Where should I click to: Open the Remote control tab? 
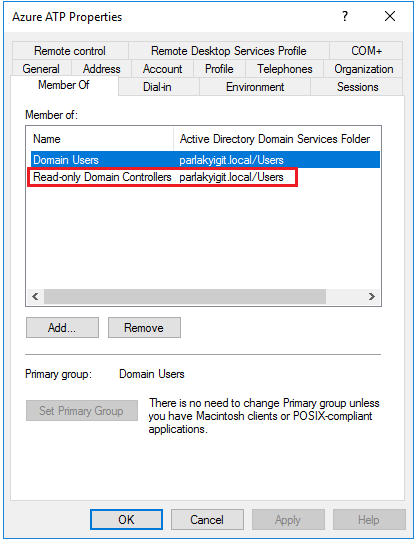(70, 51)
